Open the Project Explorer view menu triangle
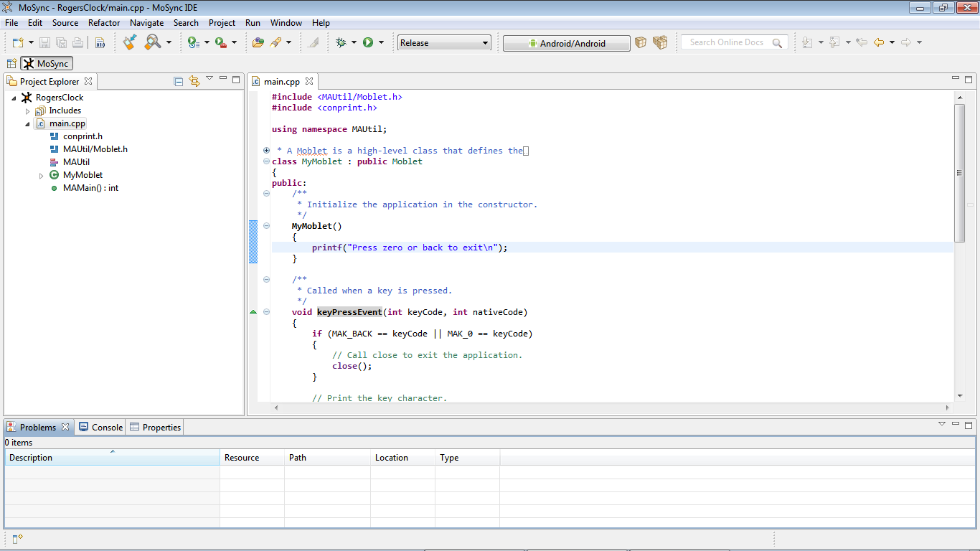The height and width of the screenshot is (551, 980). coord(209,79)
